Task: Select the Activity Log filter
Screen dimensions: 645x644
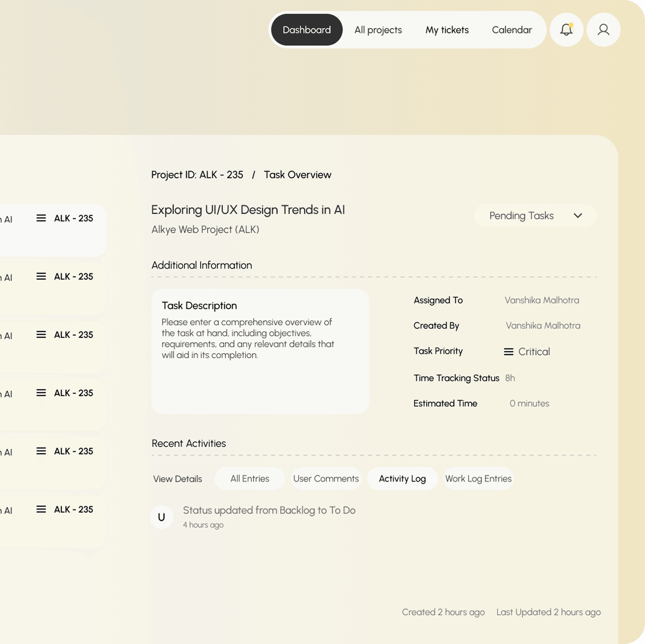Action: (402, 478)
